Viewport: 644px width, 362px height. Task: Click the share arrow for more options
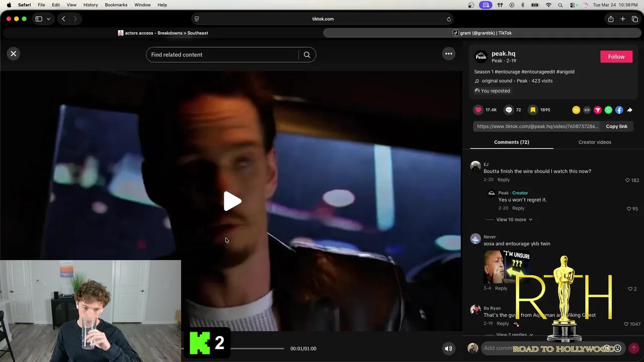coord(630,110)
